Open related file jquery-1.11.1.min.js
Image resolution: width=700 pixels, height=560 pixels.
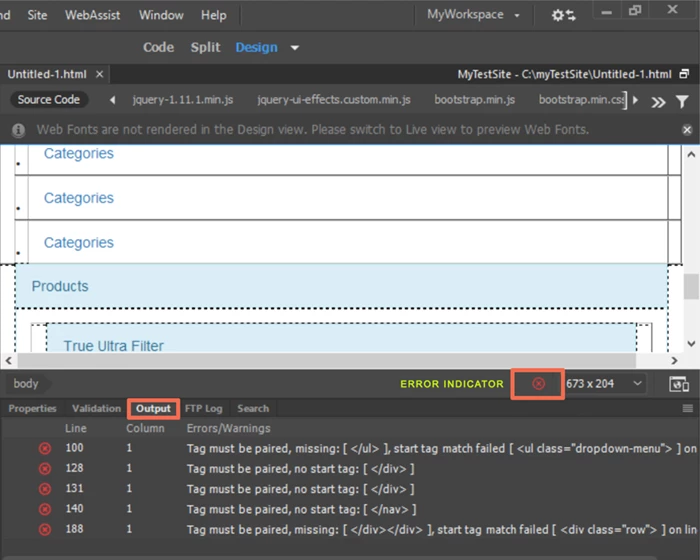click(183, 100)
